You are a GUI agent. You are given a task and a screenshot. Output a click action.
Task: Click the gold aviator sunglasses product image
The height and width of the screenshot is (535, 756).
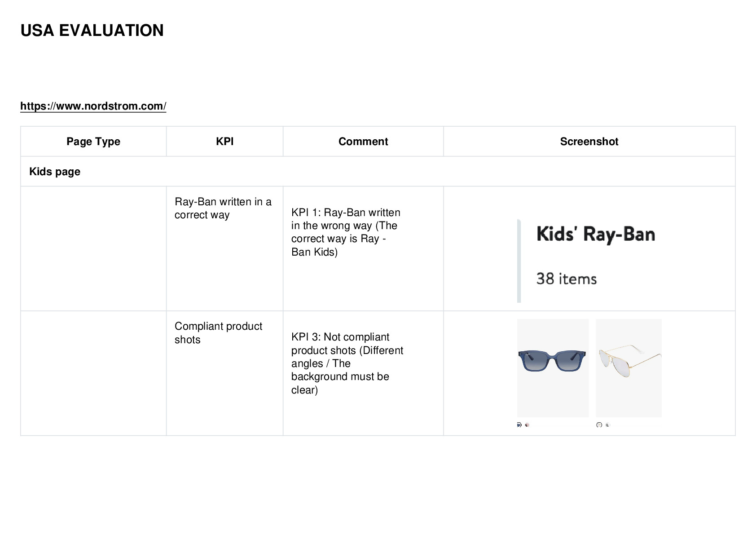click(x=629, y=368)
